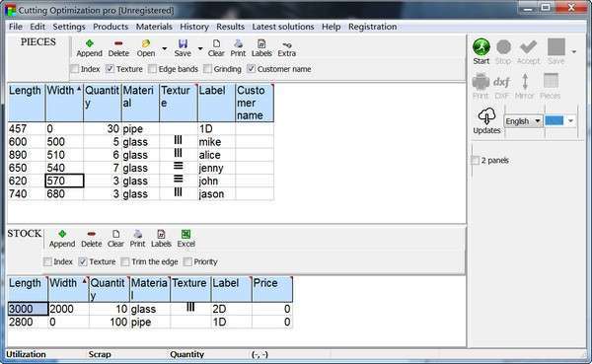Save the pieces list

coord(183,48)
